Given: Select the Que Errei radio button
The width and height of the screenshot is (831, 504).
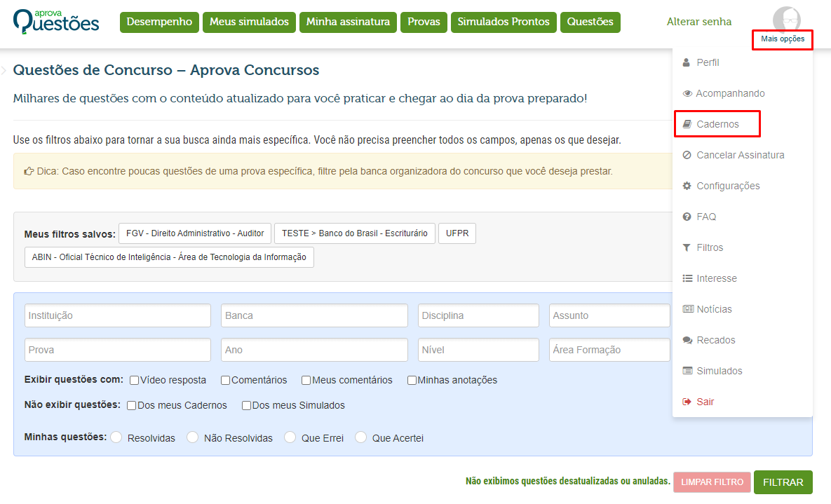Looking at the screenshot, I should [290, 437].
